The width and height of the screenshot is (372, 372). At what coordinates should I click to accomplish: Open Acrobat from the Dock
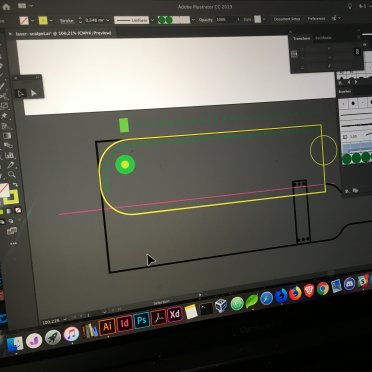coord(158,318)
